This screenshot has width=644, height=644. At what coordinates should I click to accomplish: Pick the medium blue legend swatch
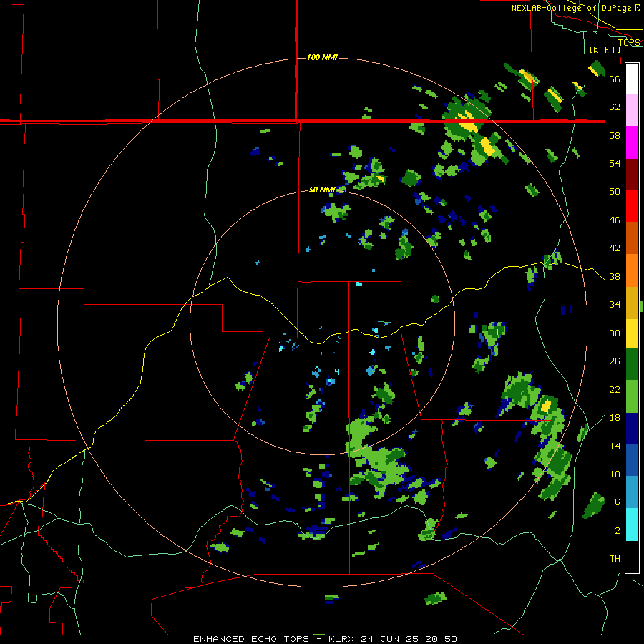pos(632,460)
